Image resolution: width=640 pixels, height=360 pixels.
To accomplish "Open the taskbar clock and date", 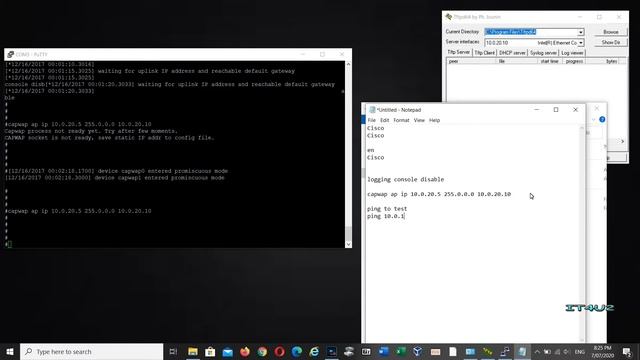I will pos(602,351).
